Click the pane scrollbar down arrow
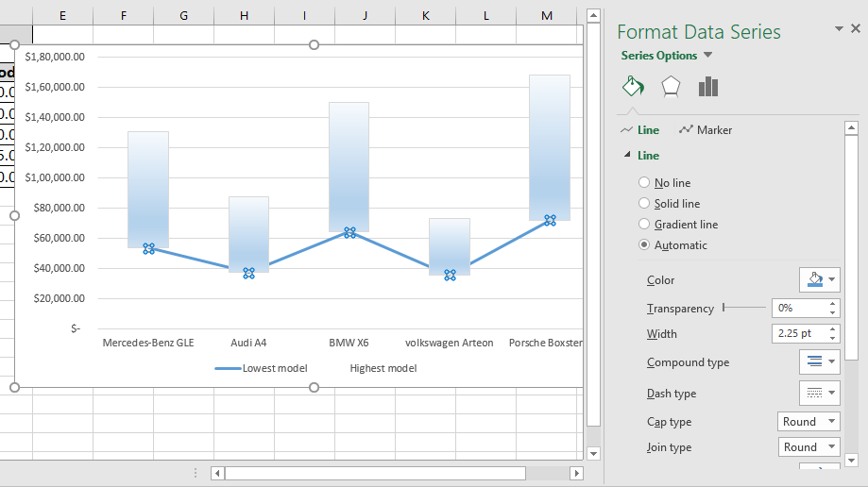The height and width of the screenshot is (487, 868). coord(851,460)
